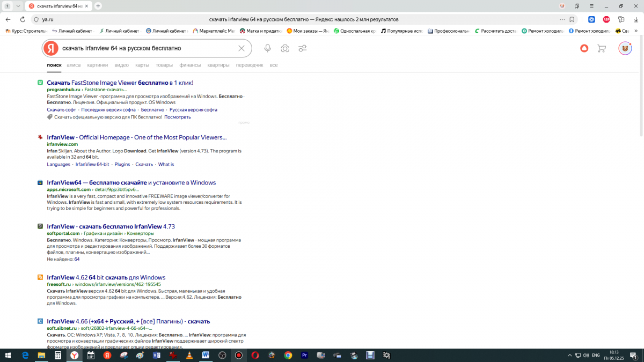Click the ABP ad blocker extension icon
This screenshot has width=644, height=362.
click(606, 19)
